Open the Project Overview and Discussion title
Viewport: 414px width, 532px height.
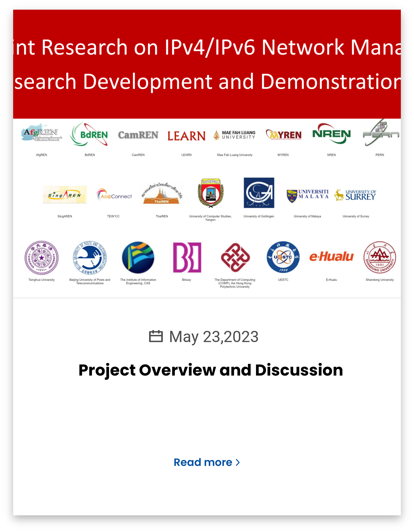[x=211, y=370]
